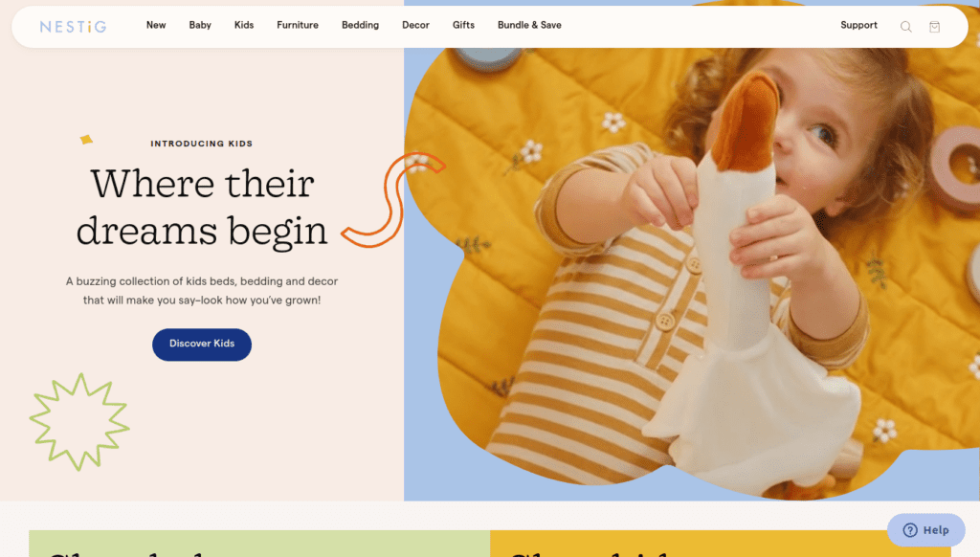Select Kids in the navigation
This screenshot has width=980, height=557.
(244, 25)
